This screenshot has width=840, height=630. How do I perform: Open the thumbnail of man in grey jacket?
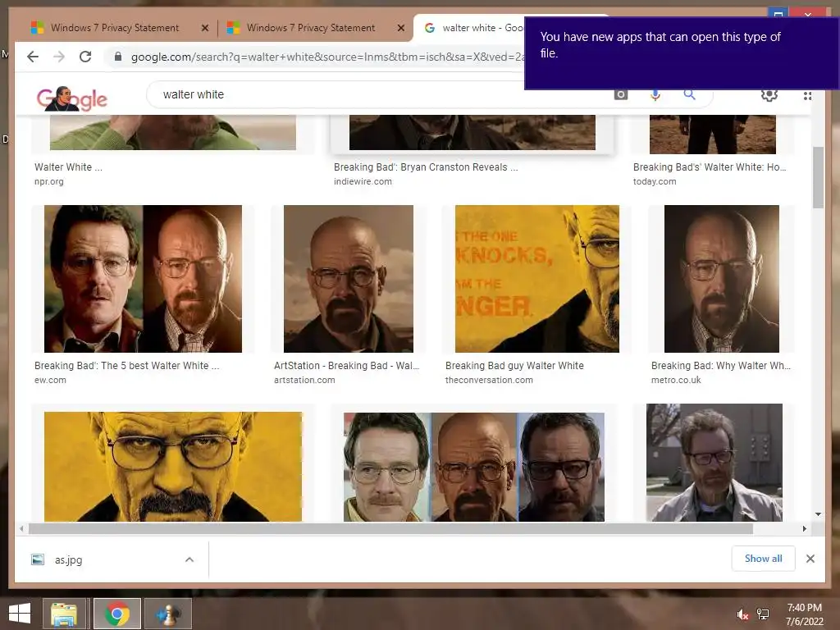tap(714, 463)
